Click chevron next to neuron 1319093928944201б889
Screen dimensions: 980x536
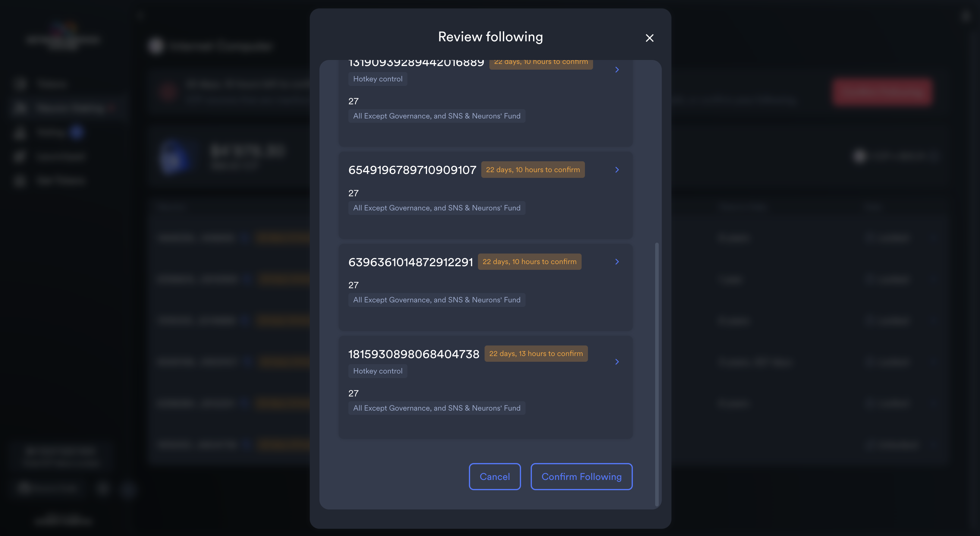617,70
